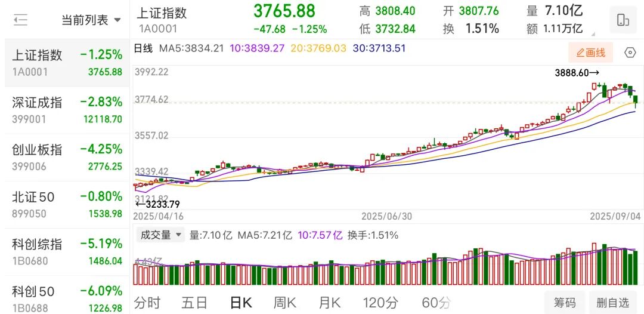This screenshot has height=314, width=644.
Task: Select 创业板指 in the list
Action: [67, 158]
